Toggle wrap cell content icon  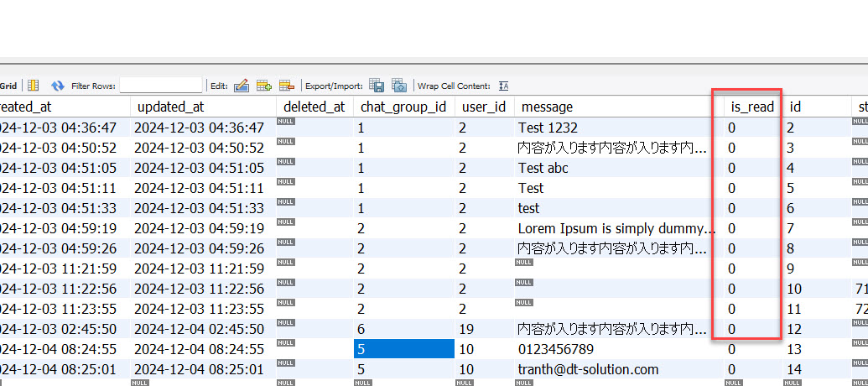click(503, 86)
